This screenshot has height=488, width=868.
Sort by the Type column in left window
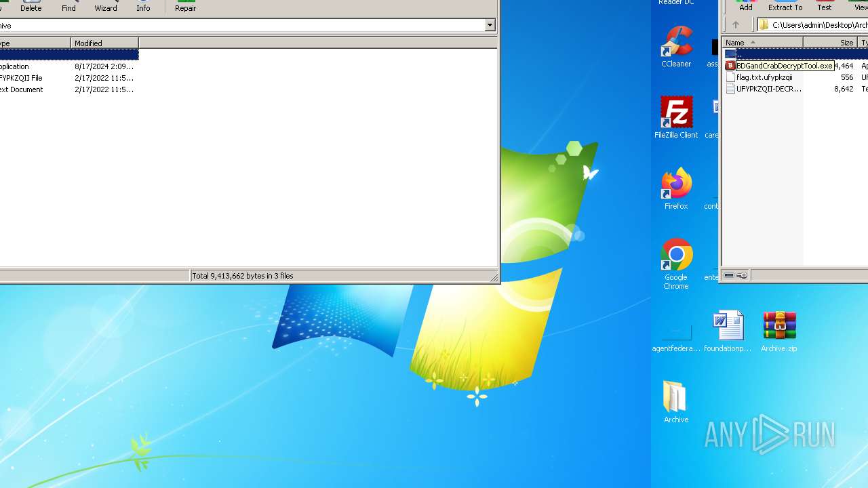(x=35, y=43)
